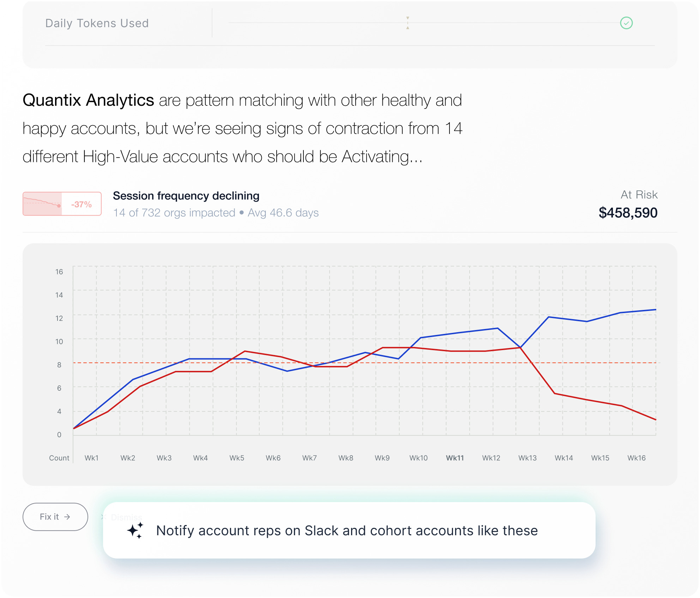
Task: Click the $458,590 at-risk amount
Action: coord(628,213)
